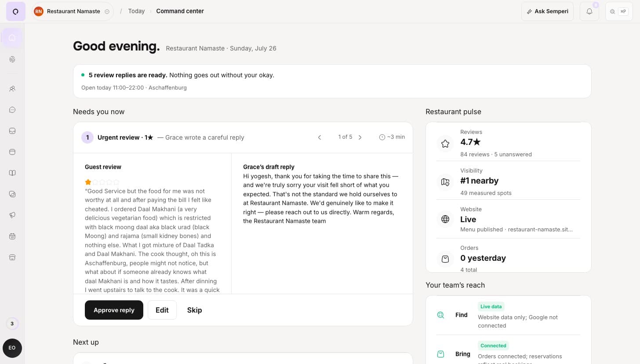Click Grace's draft reply text

[x=321, y=198]
